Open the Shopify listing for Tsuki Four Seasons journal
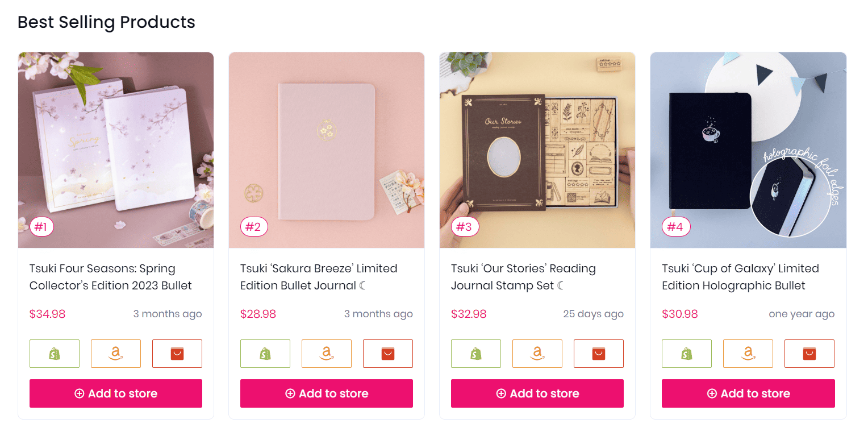Screen dimensions: 868x427 coord(54,353)
